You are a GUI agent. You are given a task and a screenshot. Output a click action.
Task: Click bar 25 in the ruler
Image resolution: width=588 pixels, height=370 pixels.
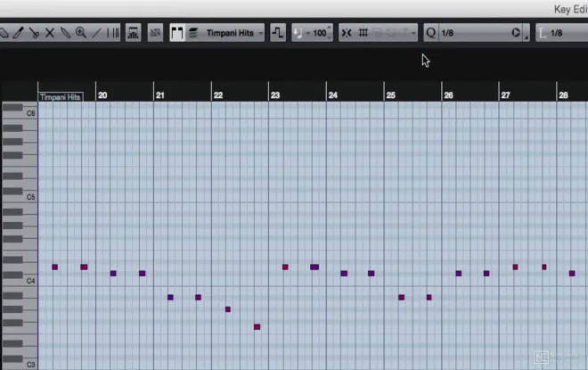(391, 95)
